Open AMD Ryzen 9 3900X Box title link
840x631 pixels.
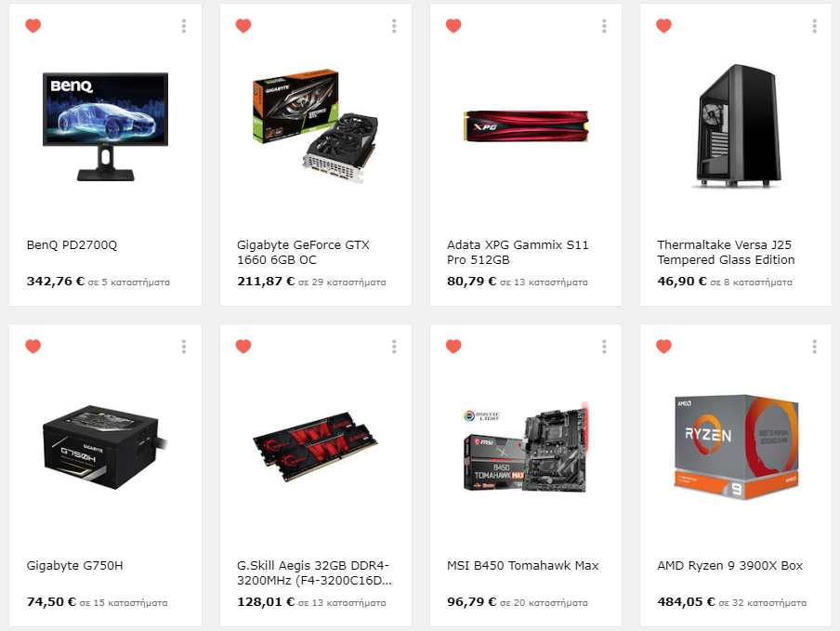(730, 566)
